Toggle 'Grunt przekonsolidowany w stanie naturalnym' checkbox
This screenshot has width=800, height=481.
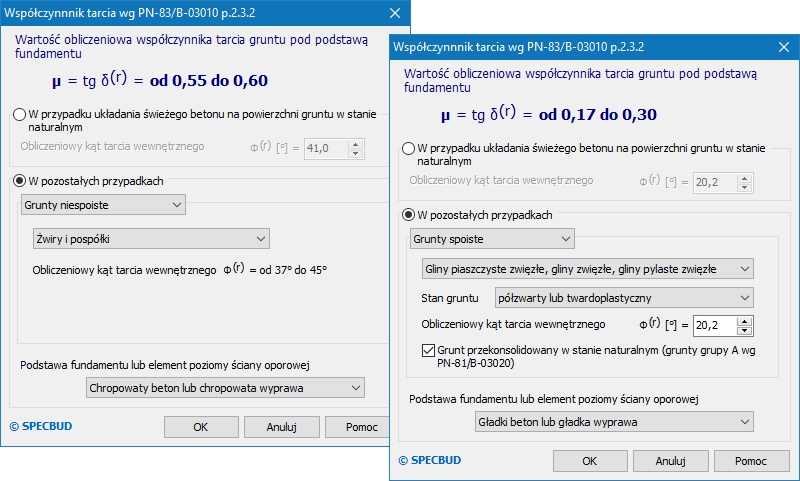428,352
